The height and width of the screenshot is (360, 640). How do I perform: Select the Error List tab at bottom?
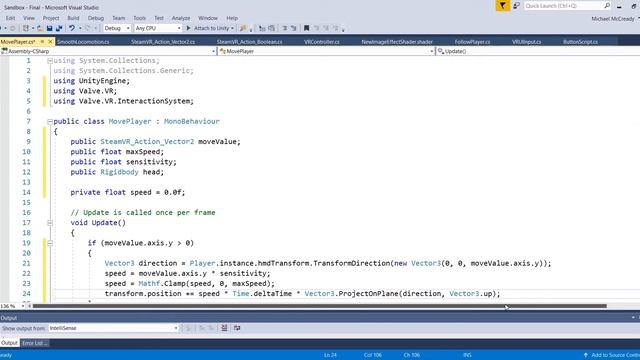(x=34, y=343)
